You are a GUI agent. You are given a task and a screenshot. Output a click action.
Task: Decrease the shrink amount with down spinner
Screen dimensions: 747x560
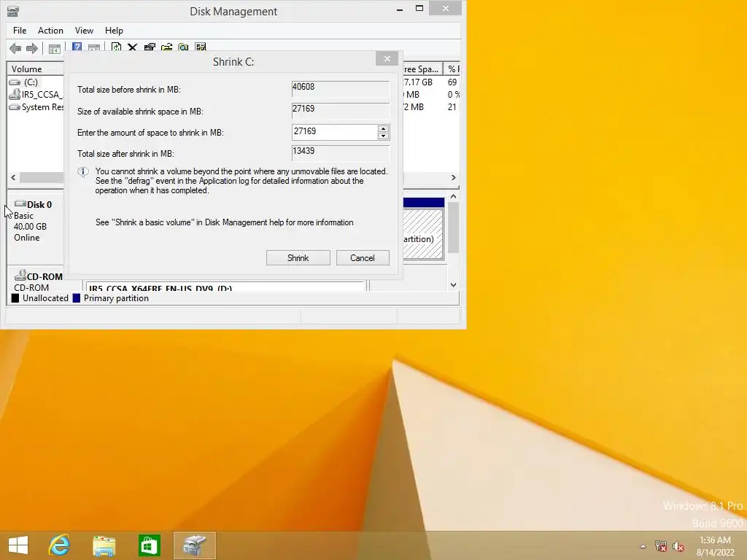383,136
